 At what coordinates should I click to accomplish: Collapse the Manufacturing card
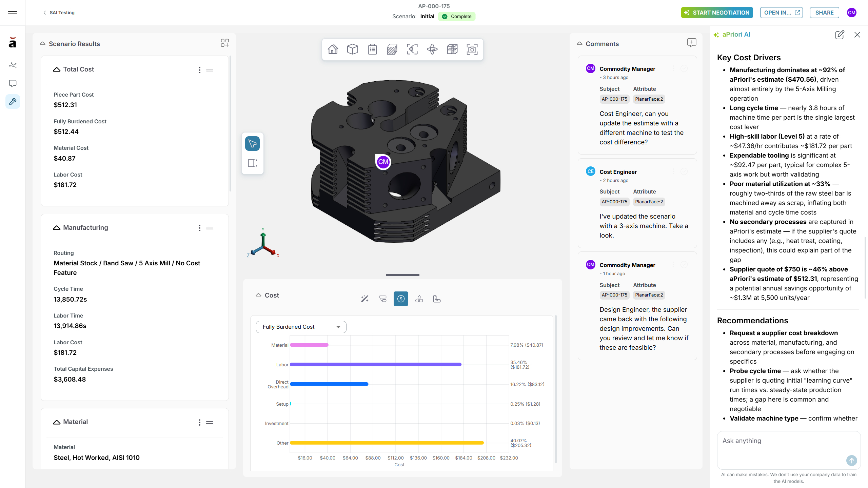[57, 228]
